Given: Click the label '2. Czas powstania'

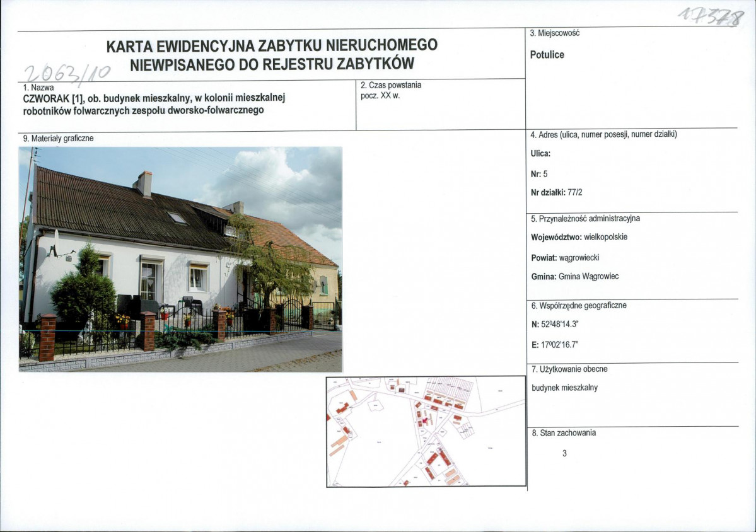Looking at the screenshot, I should click(x=391, y=85).
